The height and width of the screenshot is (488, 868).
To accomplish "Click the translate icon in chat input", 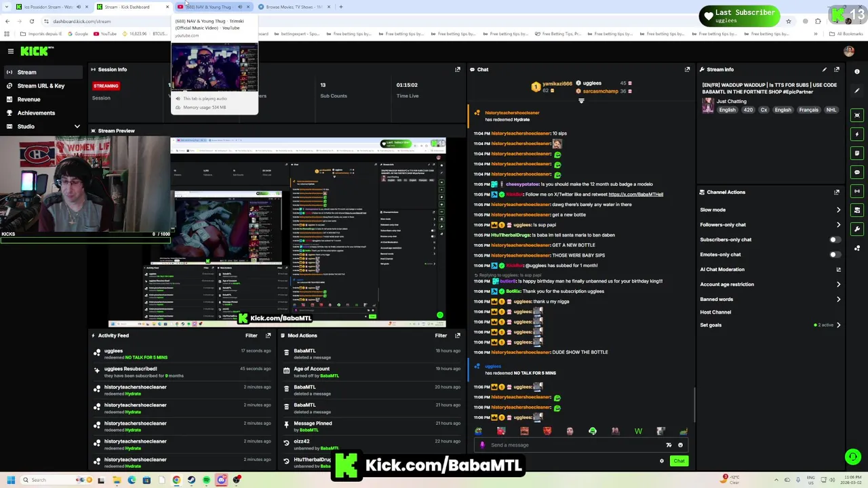I will (669, 445).
